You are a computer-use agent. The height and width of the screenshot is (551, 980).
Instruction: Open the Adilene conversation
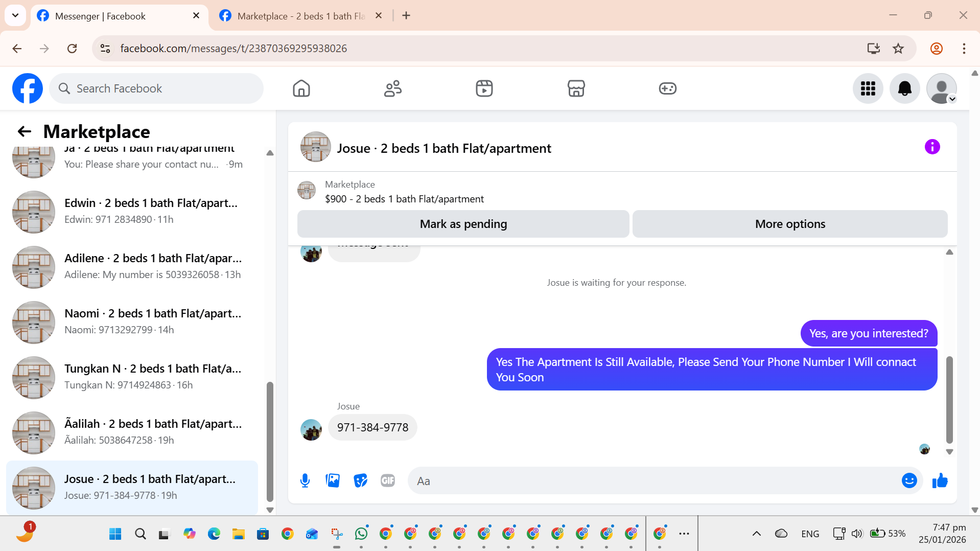coord(132,267)
